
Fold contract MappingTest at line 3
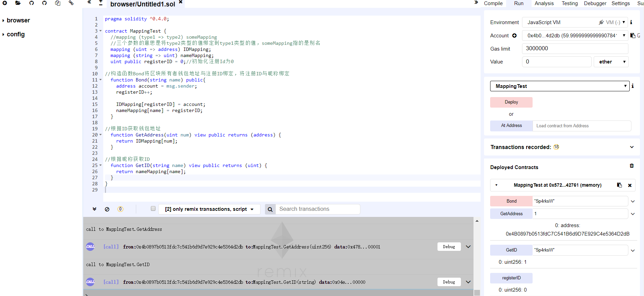coord(101,31)
